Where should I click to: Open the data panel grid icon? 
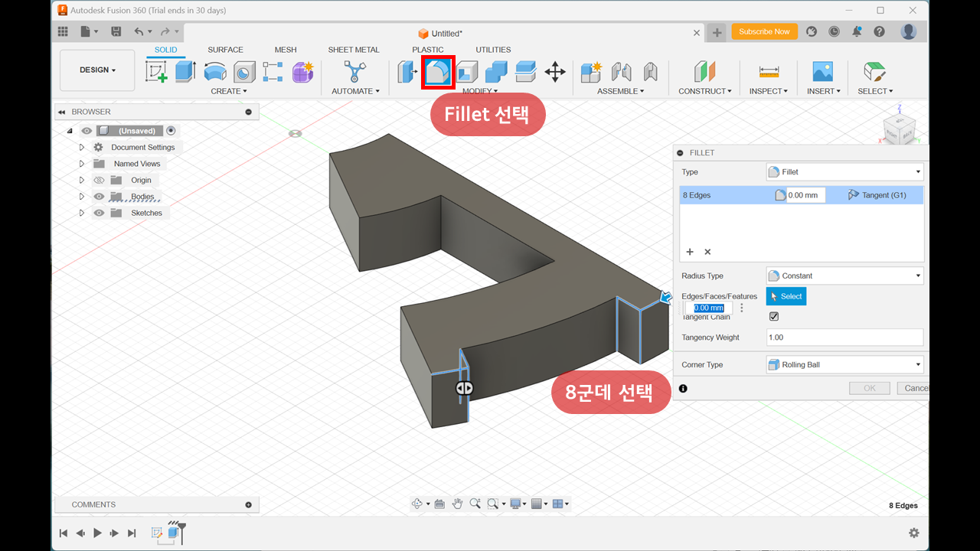[x=63, y=31]
